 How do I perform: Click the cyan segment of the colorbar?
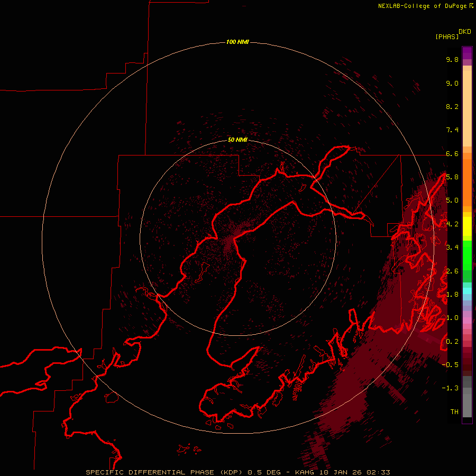467,291
